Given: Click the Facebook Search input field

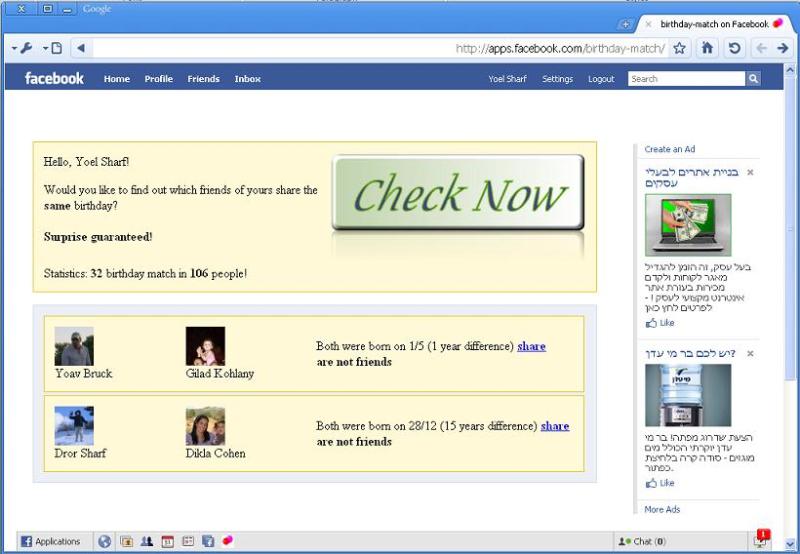Looking at the screenshot, I should pyautogui.click(x=686, y=79).
